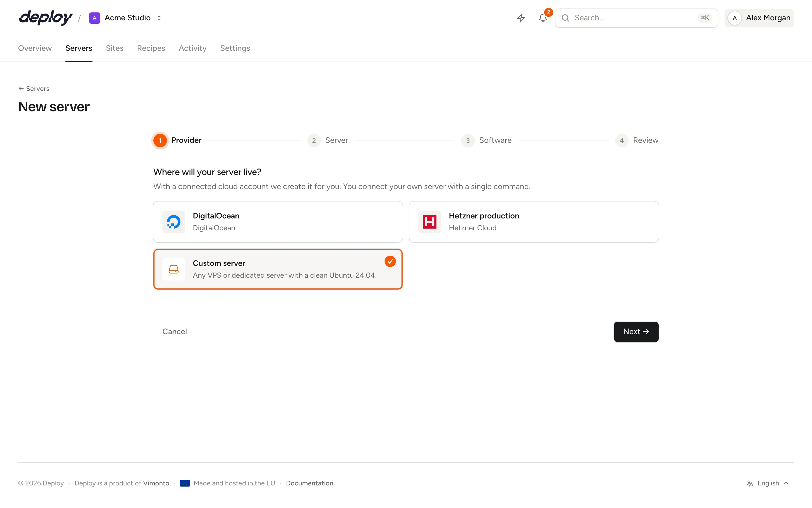Image resolution: width=812 pixels, height=508 pixels.
Task: Proceed with the Next button
Action: tap(636, 332)
